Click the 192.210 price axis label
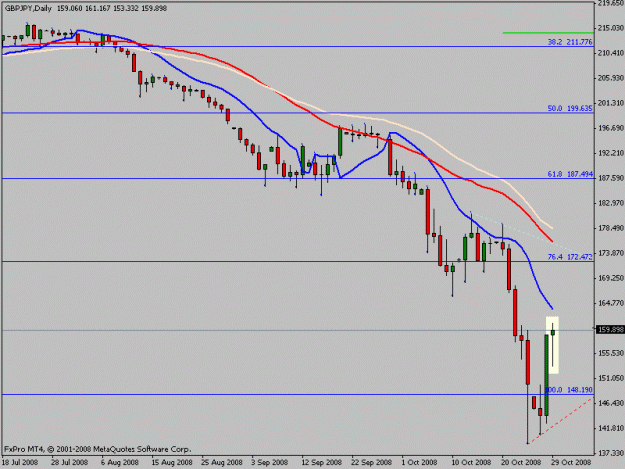This screenshot has height=469, width=625. click(611, 153)
